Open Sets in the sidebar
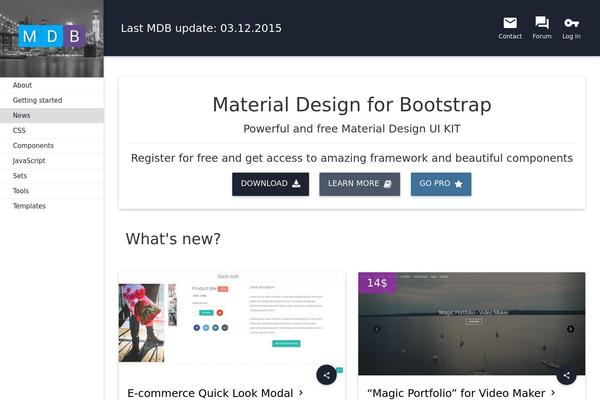Viewport: 600px width, 400px height. [x=52, y=176]
